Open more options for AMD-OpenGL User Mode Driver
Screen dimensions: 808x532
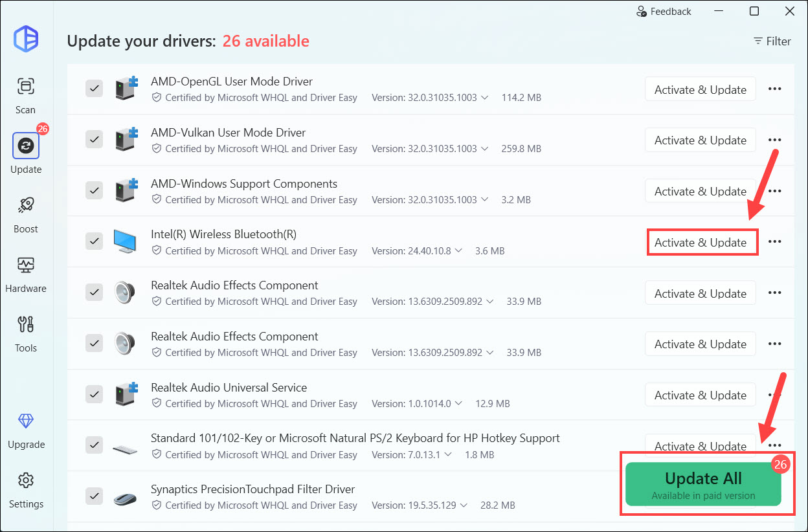774,89
